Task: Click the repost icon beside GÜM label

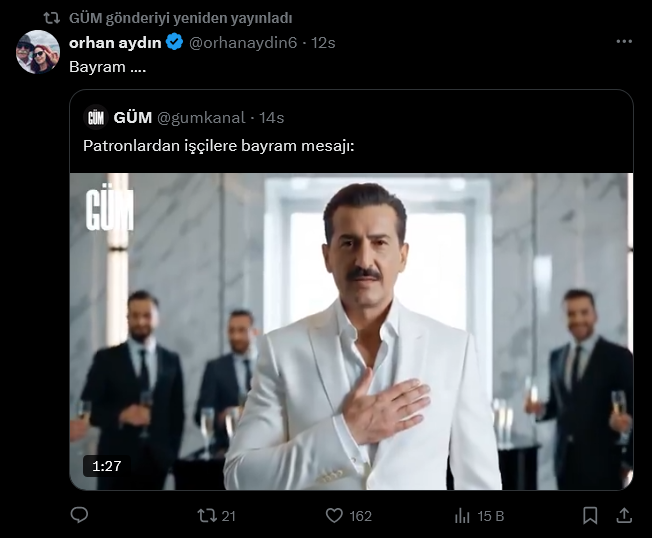Action: click(x=52, y=18)
